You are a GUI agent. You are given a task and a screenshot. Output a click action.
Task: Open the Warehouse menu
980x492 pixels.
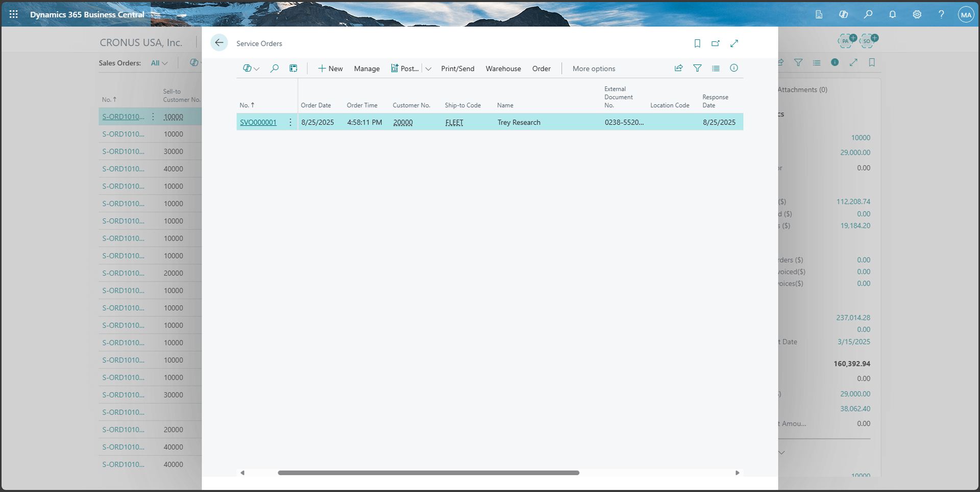[503, 68]
